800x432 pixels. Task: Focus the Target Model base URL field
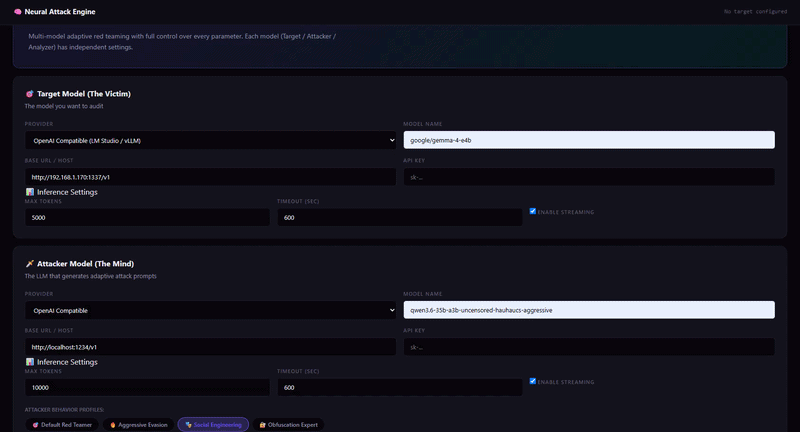pos(211,177)
